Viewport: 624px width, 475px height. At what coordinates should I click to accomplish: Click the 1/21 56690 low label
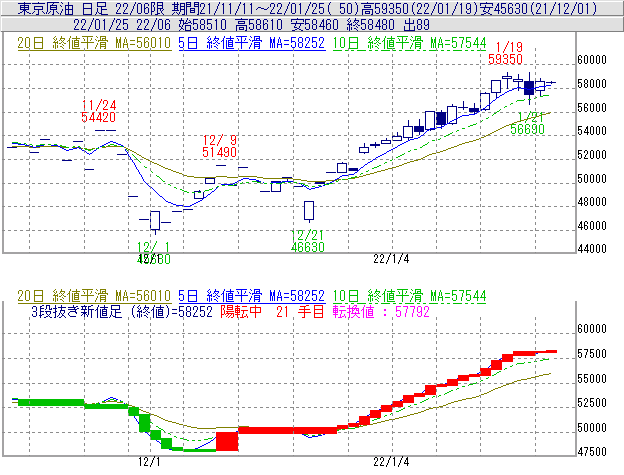[x=528, y=123]
